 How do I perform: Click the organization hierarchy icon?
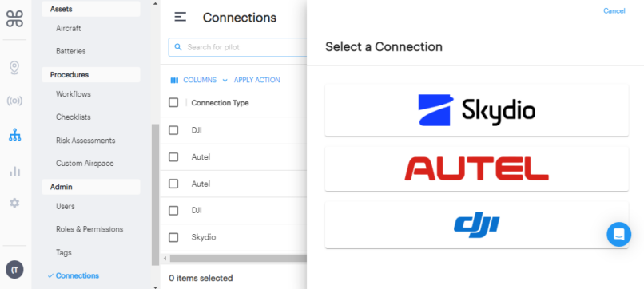click(x=14, y=135)
